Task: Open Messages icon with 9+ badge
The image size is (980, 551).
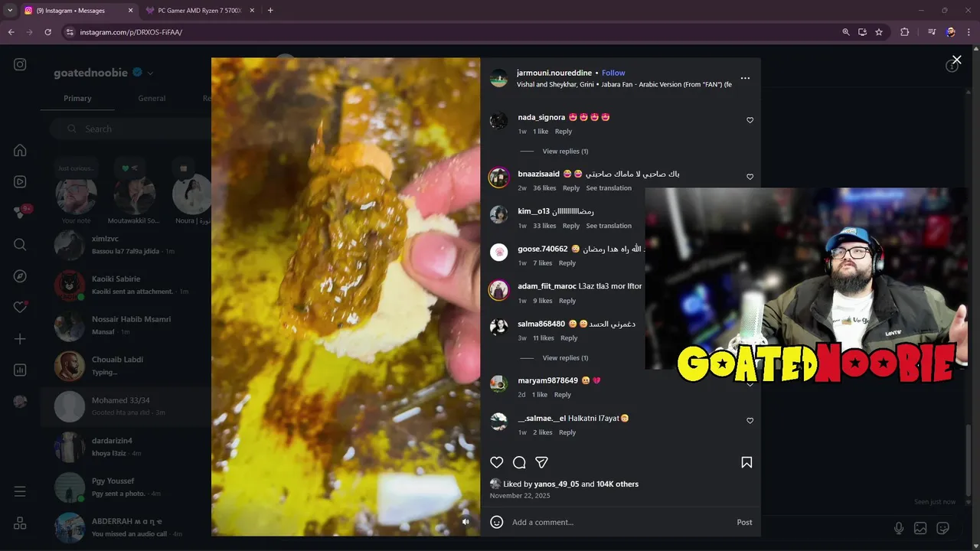Action: 21,212
